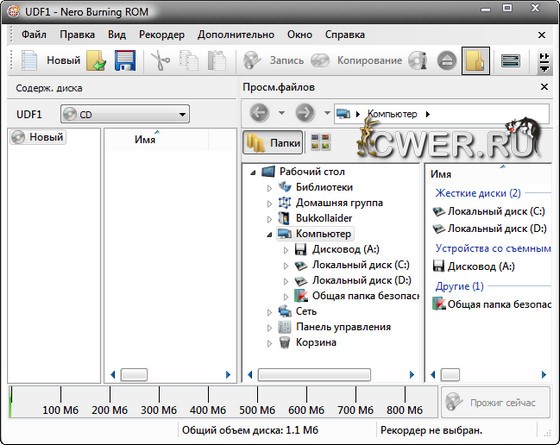Click the Жесткие диски (2) group header
560x445 pixels.
click(478, 193)
